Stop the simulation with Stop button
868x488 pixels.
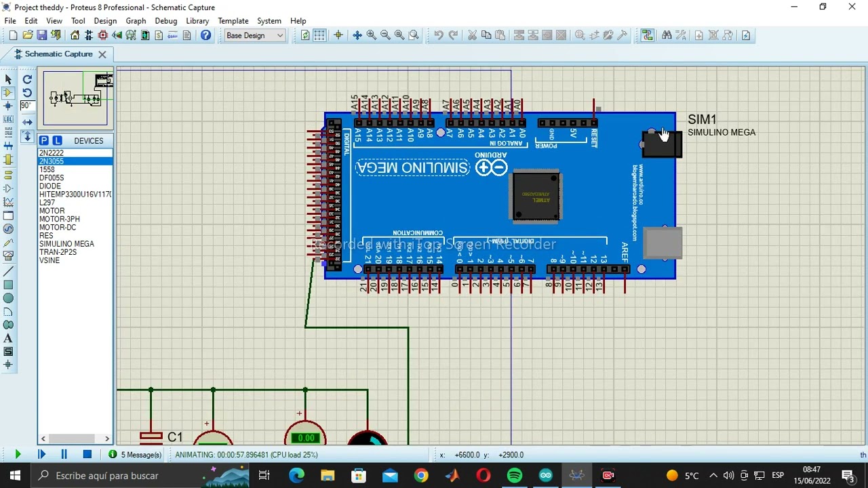click(87, 455)
